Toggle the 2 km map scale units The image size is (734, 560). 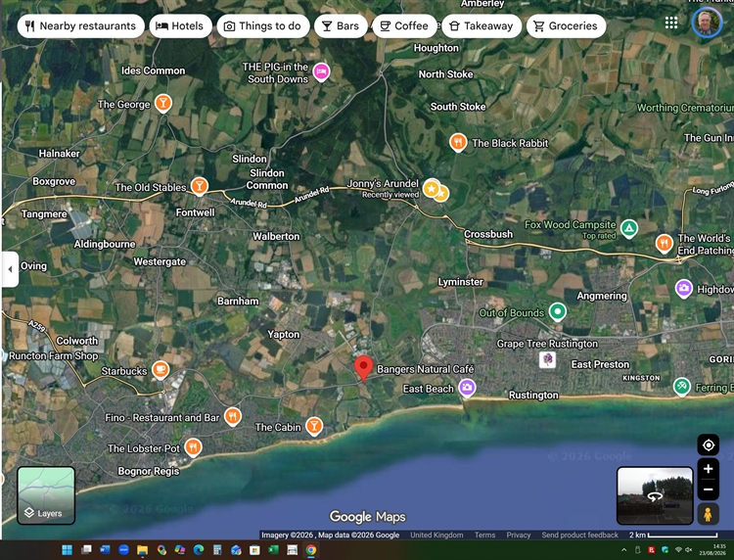click(673, 535)
